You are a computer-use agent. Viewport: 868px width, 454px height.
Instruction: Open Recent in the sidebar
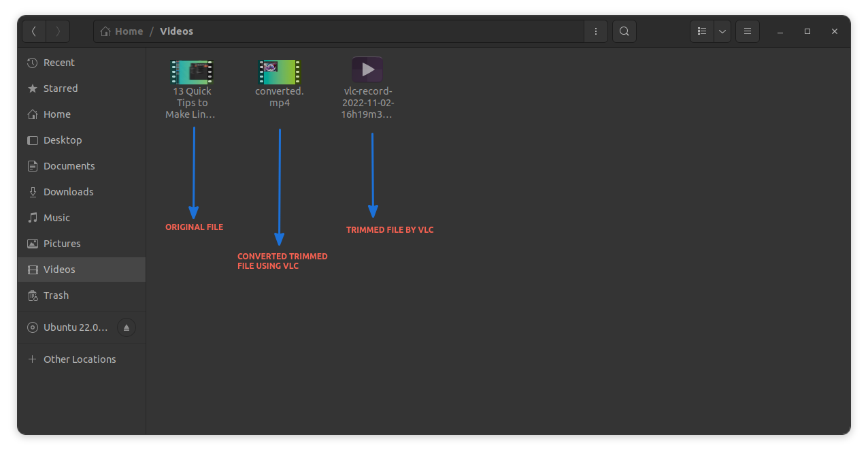(59, 63)
